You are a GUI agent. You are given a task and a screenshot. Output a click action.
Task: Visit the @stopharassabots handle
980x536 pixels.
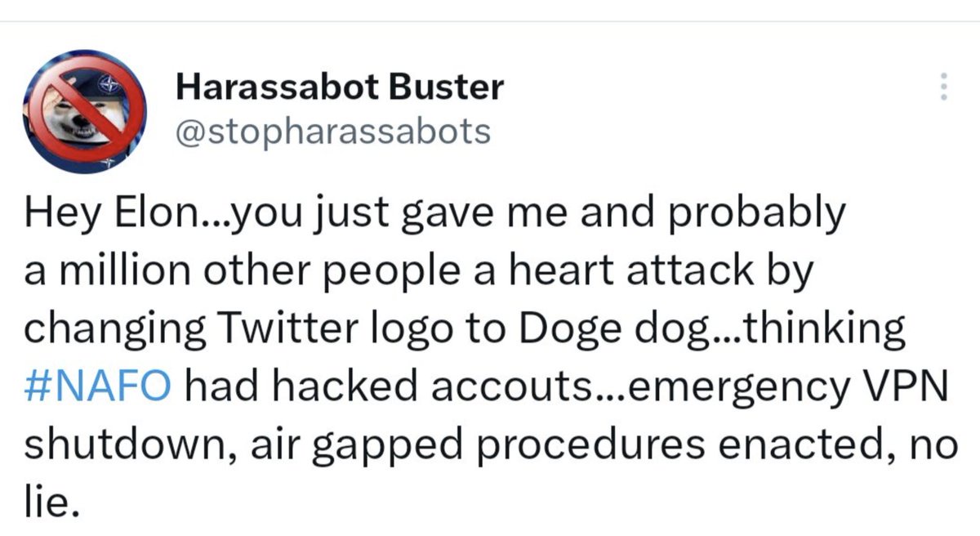[333, 130]
